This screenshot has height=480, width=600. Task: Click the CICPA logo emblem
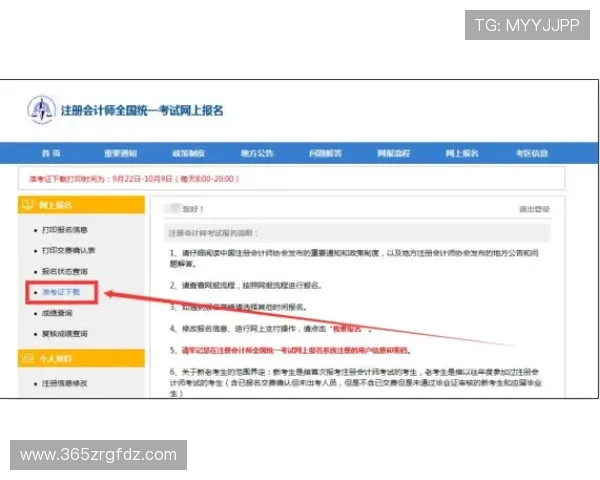point(42,110)
